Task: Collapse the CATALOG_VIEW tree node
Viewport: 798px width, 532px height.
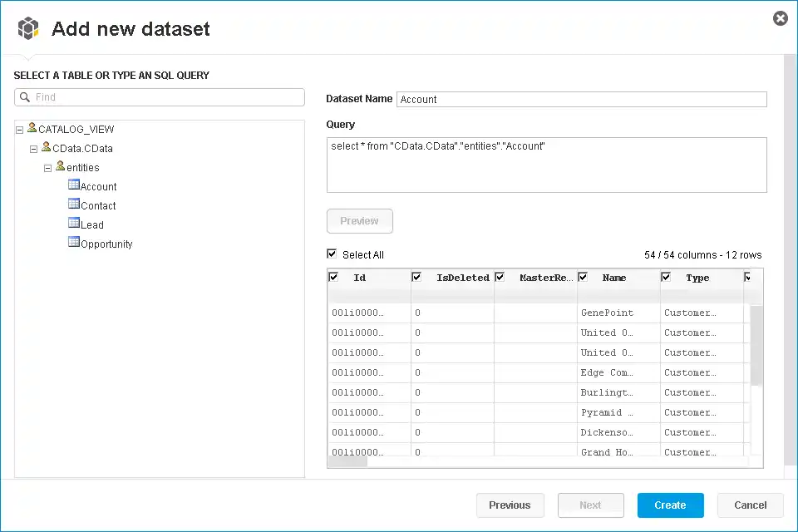Action: pos(18,129)
